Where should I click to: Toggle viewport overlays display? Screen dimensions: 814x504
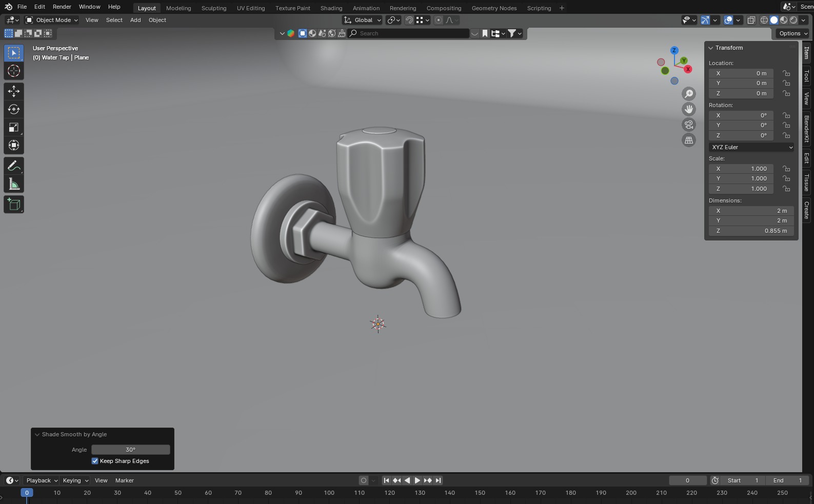click(728, 20)
